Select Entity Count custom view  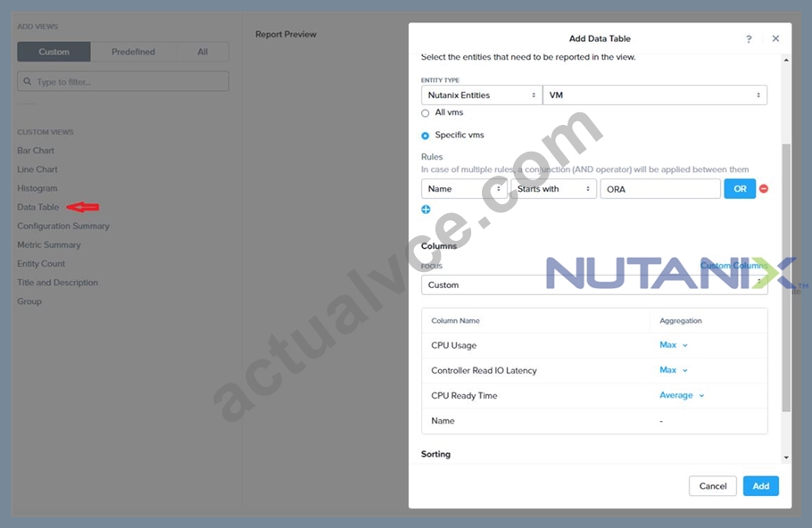pos(41,263)
